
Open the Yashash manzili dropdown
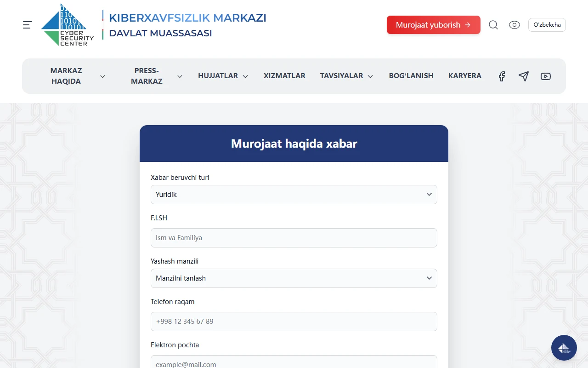point(294,278)
